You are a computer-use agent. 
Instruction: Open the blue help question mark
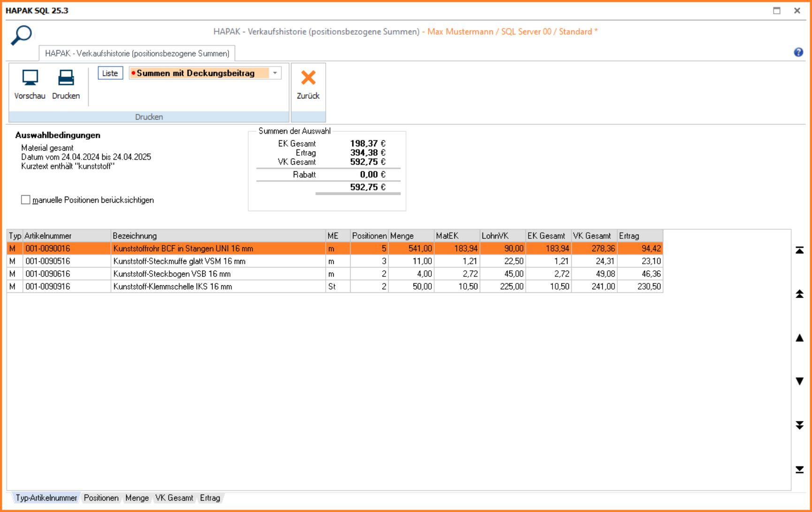pyautogui.click(x=798, y=53)
